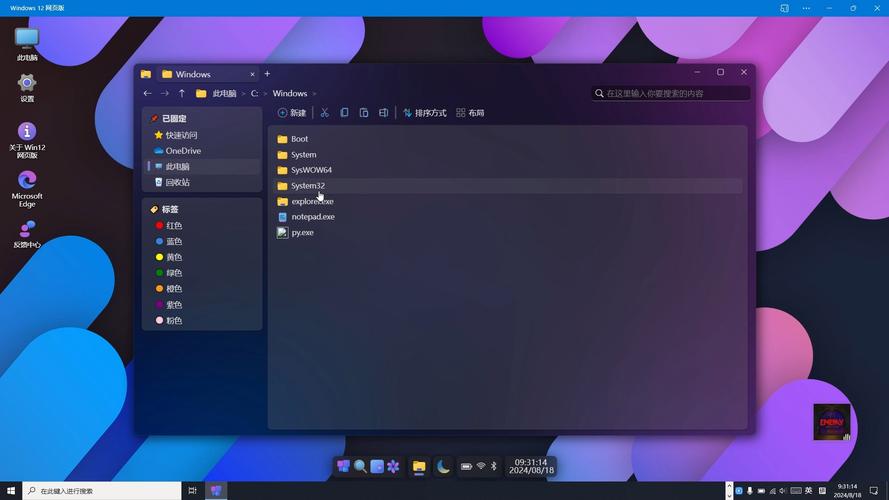
Task: Launch Microsoft Edge from the desktop
Action: click(27, 189)
